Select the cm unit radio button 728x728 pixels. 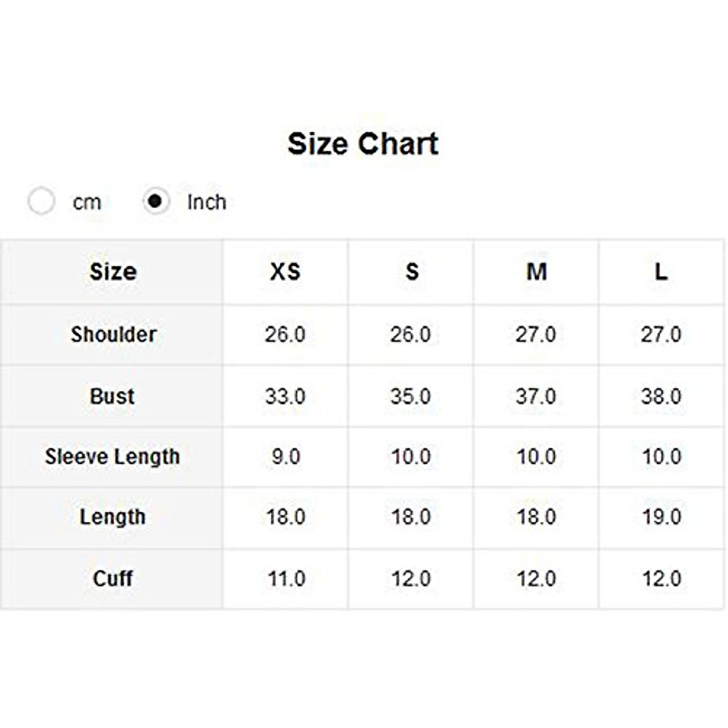point(41,201)
